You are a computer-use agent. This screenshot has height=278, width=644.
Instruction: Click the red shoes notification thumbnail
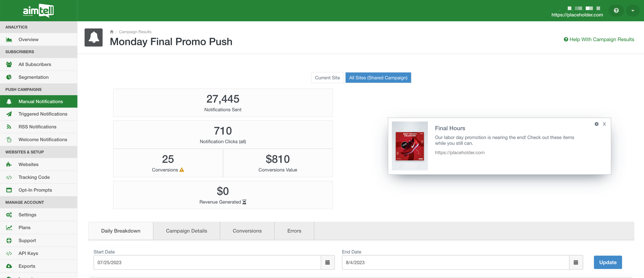pos(410,146)
